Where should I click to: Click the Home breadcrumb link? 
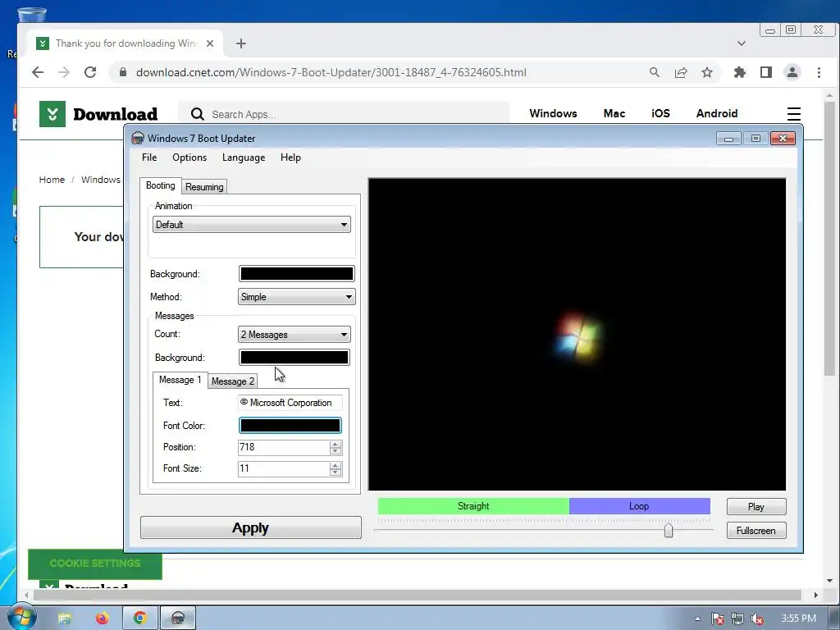pyautogui.click(x=52, y=180)
